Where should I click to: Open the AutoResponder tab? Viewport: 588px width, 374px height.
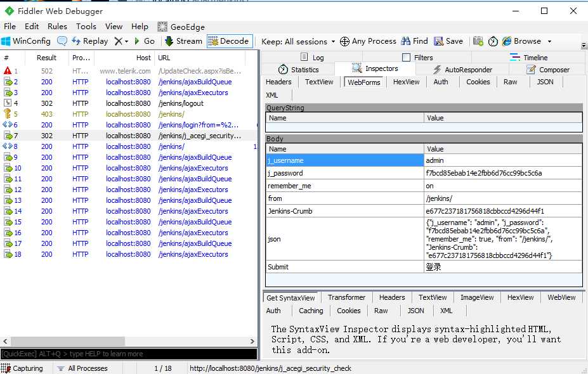[462, 70]
